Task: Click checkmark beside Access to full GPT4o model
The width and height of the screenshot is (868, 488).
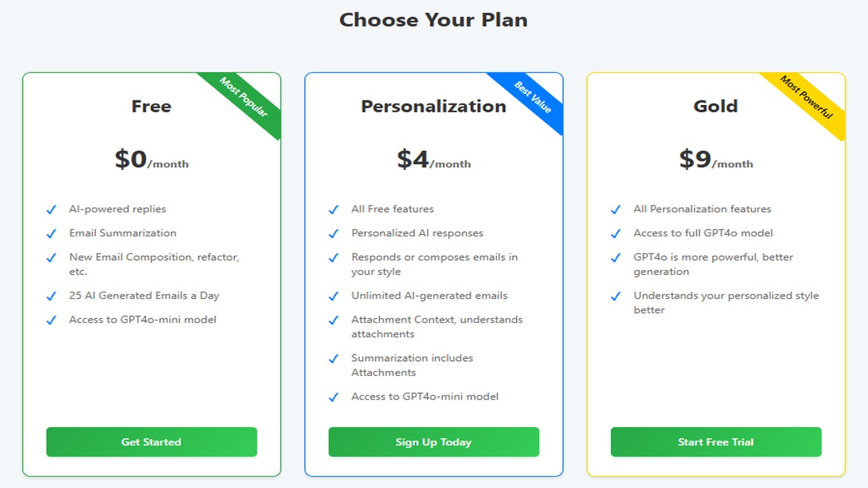Action: click(x=616, y=234)
